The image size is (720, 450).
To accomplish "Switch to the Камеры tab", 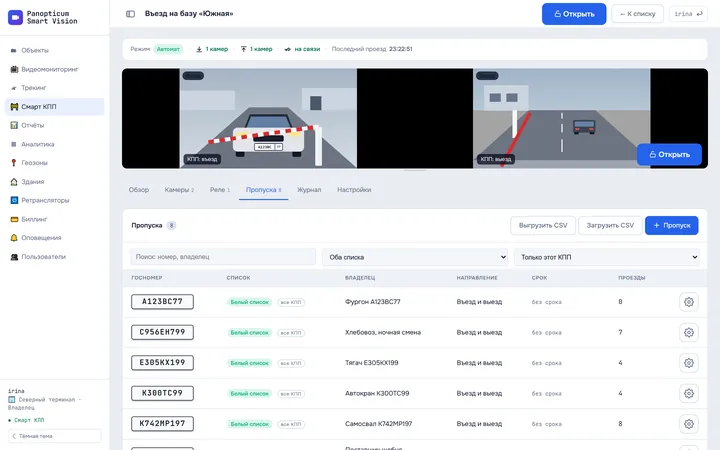I will point(179,190).
